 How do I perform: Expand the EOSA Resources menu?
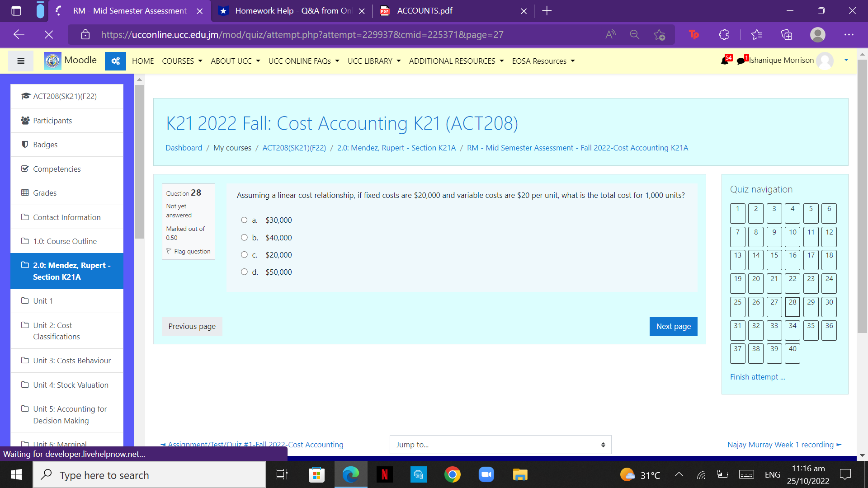point(542,61)
